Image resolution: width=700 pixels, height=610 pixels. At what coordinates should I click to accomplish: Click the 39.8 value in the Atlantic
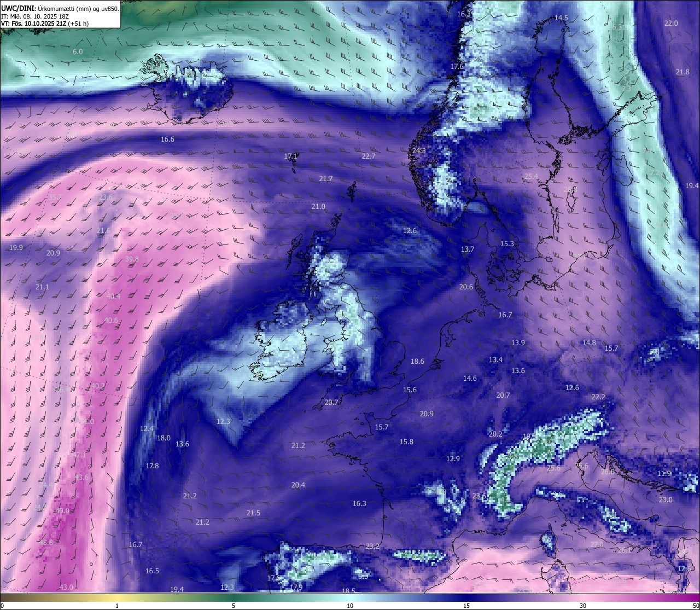pyautogui.click(x=132, y=259)
